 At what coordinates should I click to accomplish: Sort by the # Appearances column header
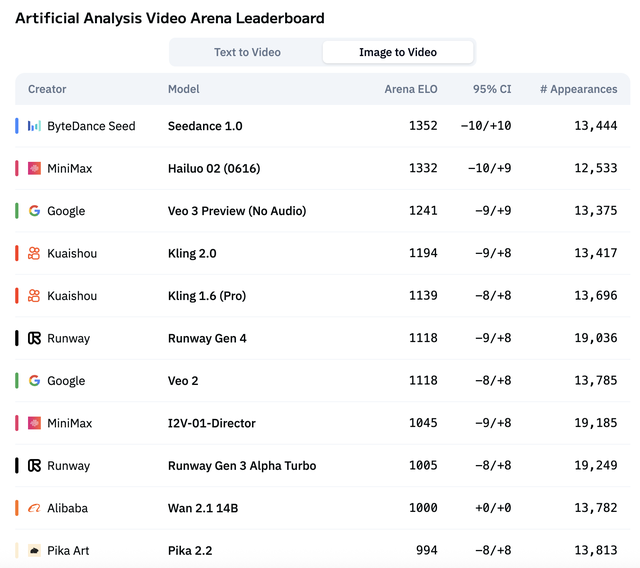coord(578,89)
